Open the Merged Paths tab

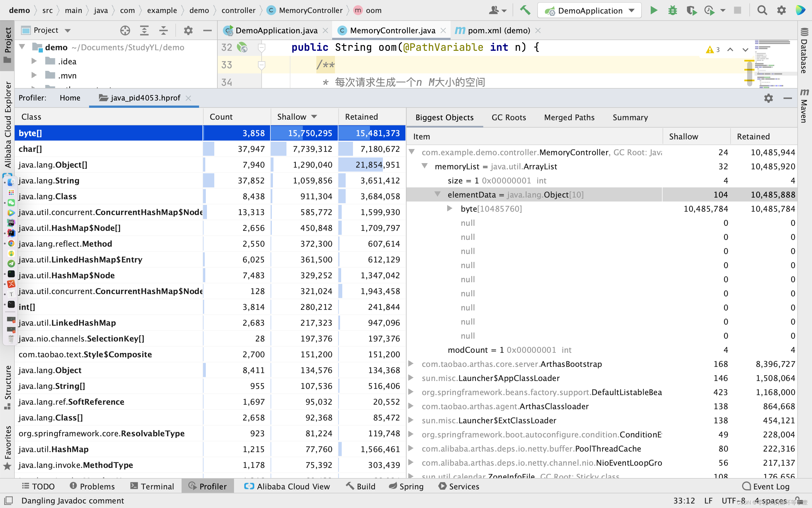click(569, 117)
